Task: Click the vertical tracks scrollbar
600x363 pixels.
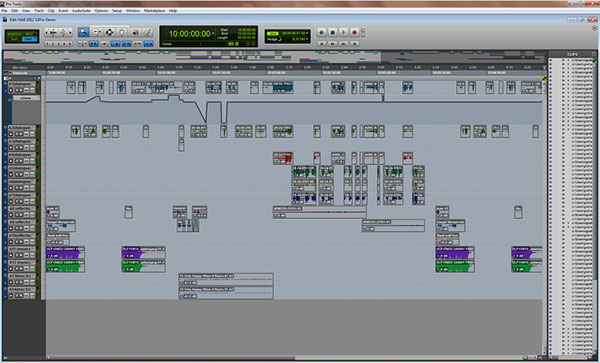Action: tap(545, 214)
